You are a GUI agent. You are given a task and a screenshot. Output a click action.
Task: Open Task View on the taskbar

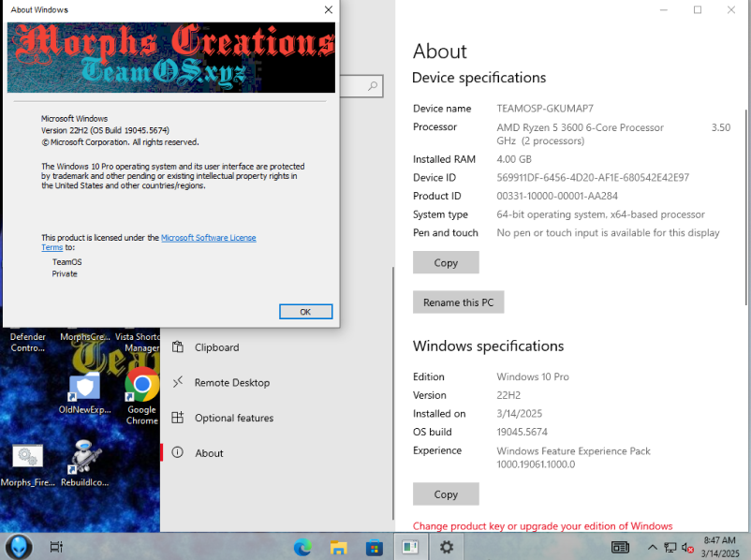click(x=56, y=547)
